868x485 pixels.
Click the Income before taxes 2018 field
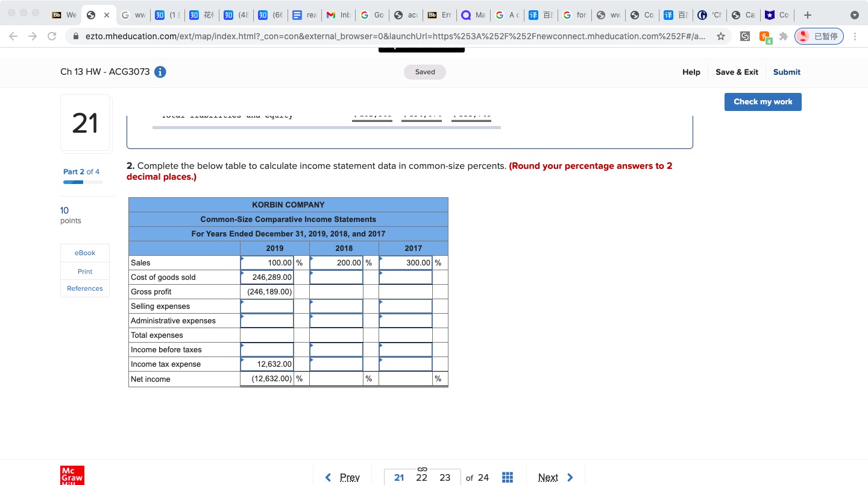click(x=336, y=350)
